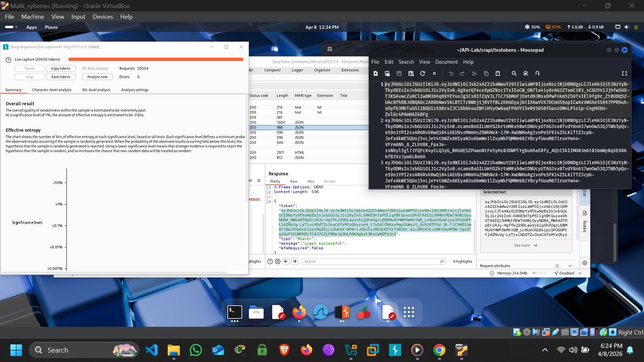Click the Cut scissors icon in Mousepad
This screenshot has height=362, width=644.
[474, 73]
